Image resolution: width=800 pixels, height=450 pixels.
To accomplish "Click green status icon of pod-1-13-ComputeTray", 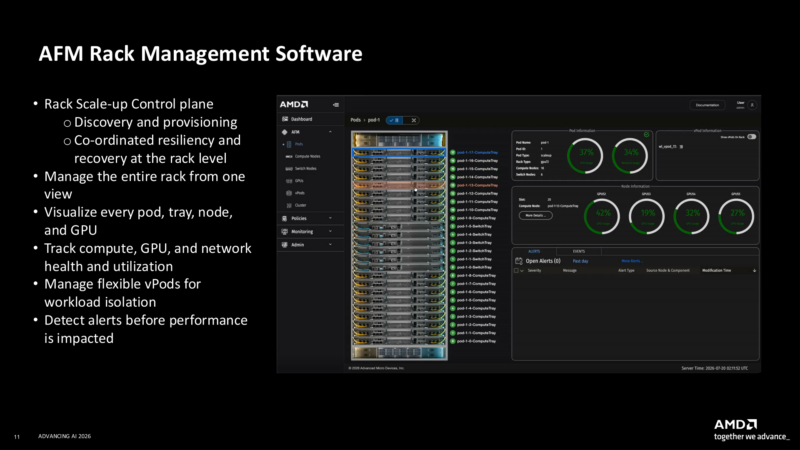I will click(453, 185).
